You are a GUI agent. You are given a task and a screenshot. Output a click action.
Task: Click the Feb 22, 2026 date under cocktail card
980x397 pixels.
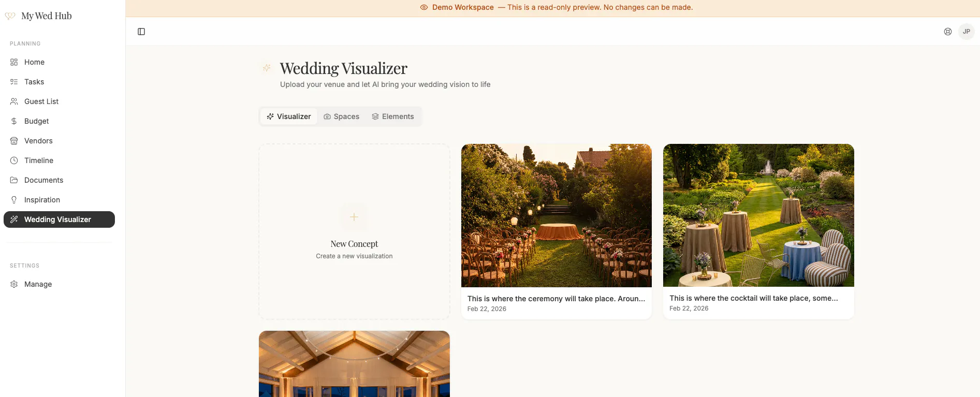pyautogui.click(x=689, y=308)
